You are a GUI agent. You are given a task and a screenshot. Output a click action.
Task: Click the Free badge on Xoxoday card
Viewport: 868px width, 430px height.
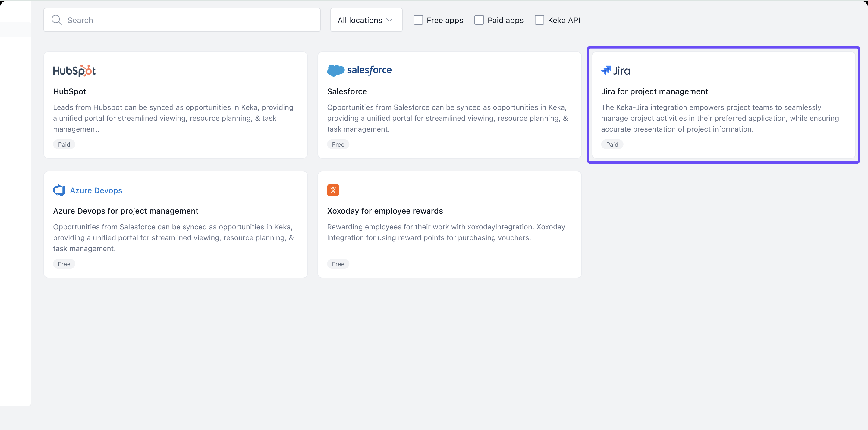[x=338, y=264]
